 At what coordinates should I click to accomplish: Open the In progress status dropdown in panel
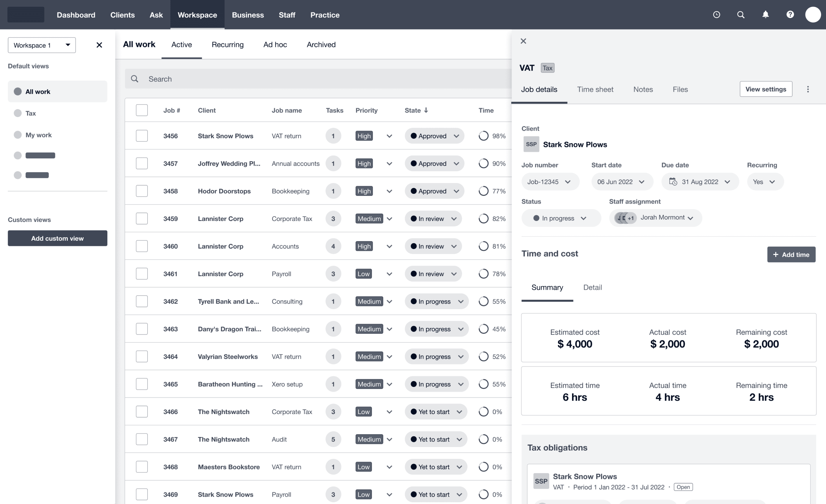click(561, 218)
